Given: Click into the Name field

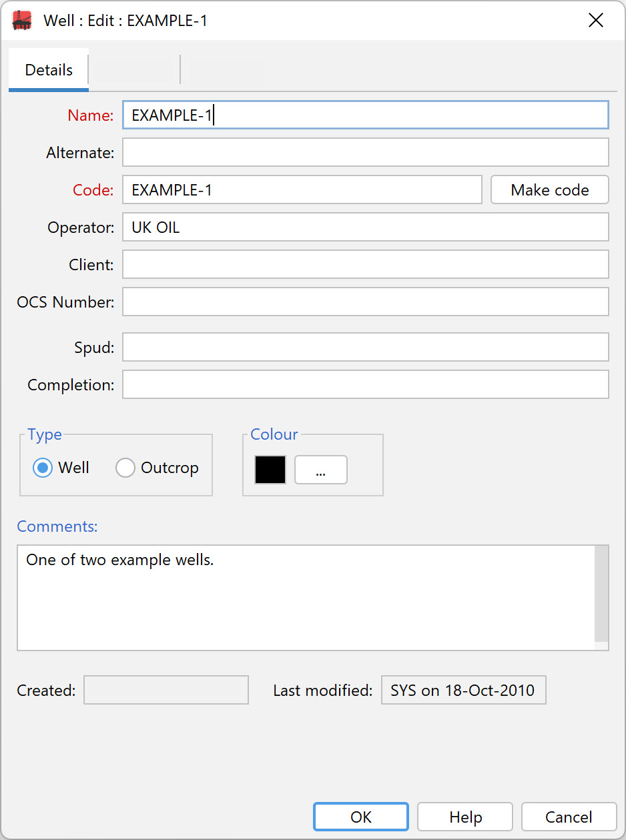Looking at the screenshot, I should point(366,115).
